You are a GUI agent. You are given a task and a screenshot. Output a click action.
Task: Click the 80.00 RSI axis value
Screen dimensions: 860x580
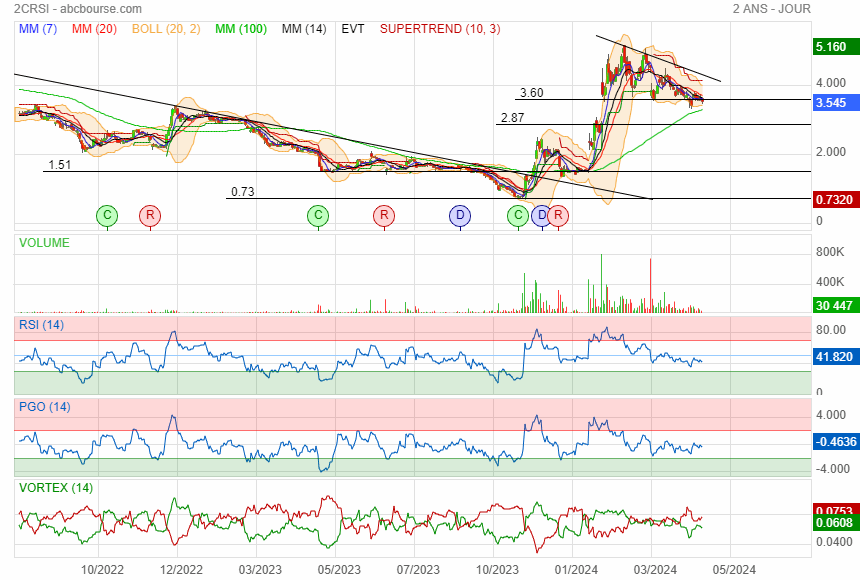tap(831, 330)
